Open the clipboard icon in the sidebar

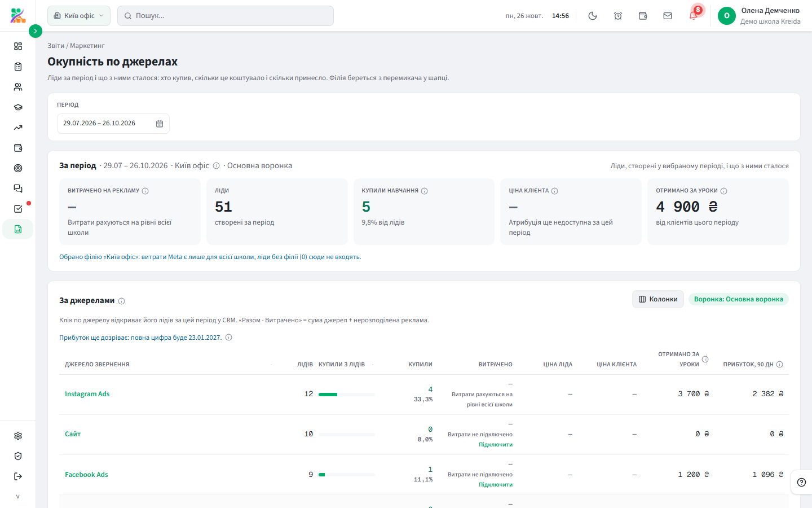[18, 67]
